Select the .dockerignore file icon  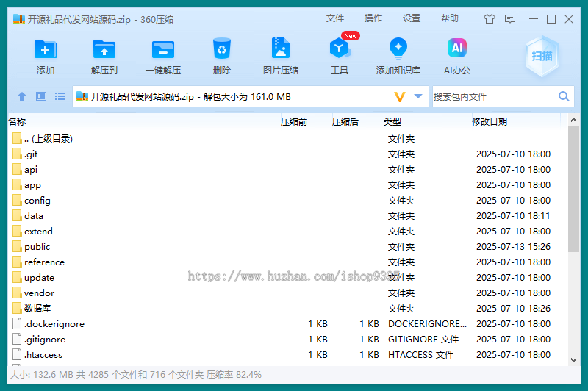17,323
